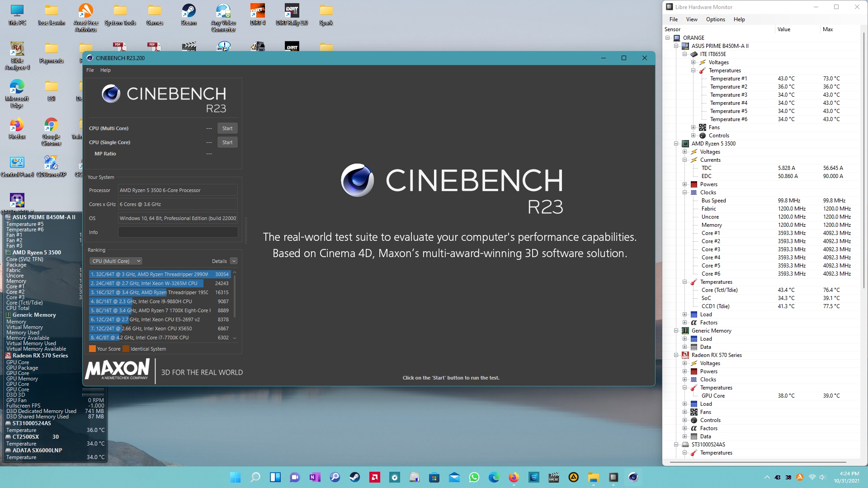868x488 pixels.
Task: Open Options menu in Libre Hardware Monitor
Action: [x=715, y=19]
